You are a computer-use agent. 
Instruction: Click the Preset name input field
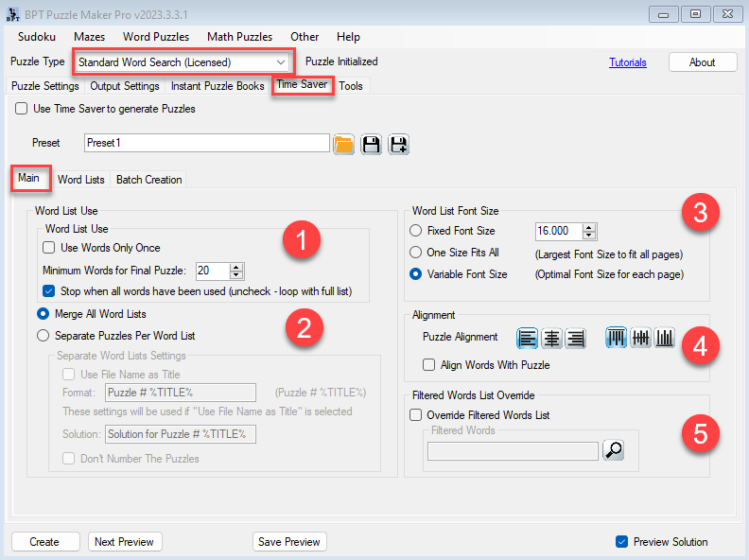tap(205, 143)
